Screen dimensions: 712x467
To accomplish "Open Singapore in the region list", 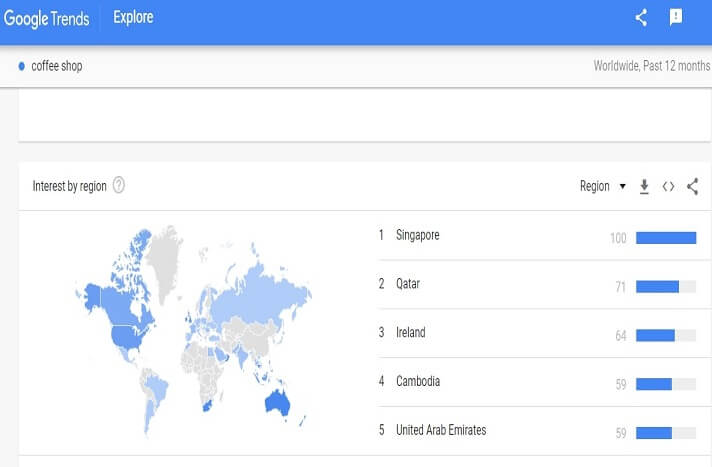I will point(417,236).
